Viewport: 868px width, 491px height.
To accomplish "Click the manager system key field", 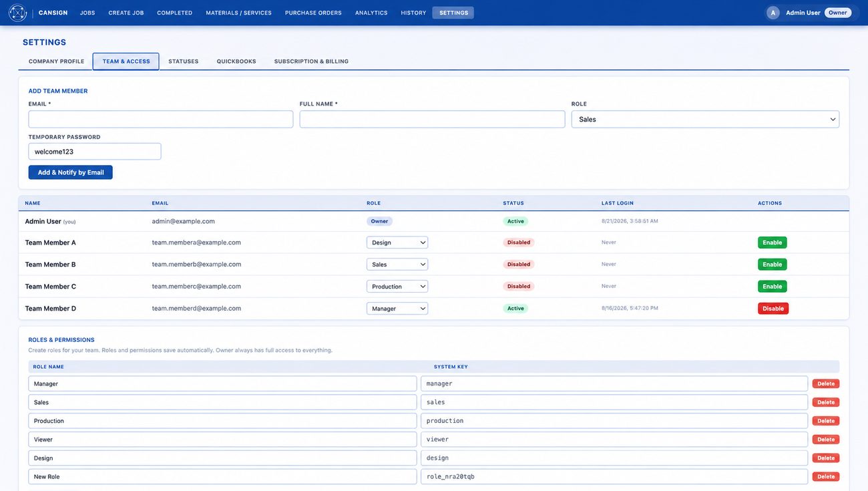I will click(614, 383).
